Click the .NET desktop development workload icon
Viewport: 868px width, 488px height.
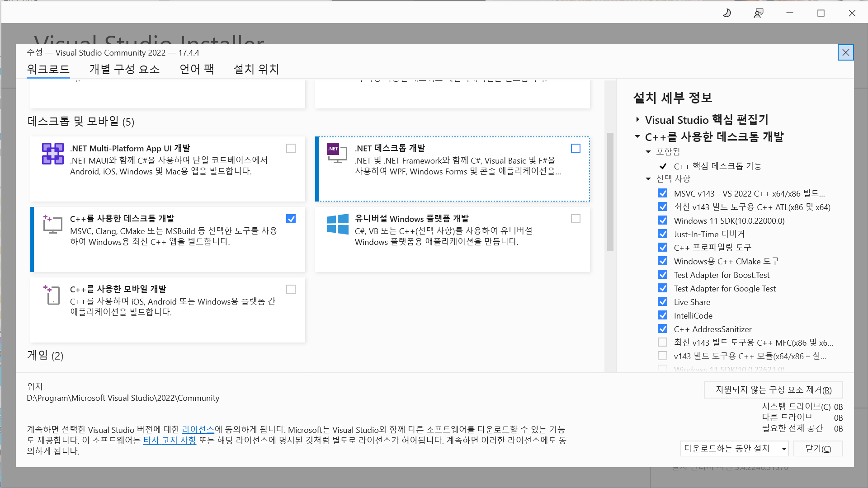[x=337, y=153]
